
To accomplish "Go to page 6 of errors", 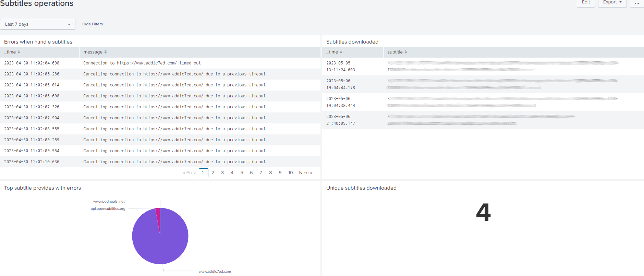I will click(x=251, y=173).
